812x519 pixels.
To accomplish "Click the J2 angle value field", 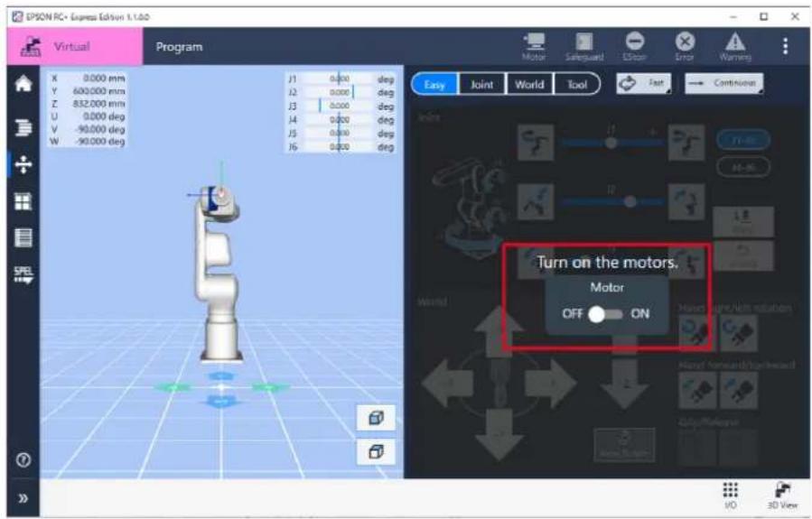I will (x=339, y=92).
